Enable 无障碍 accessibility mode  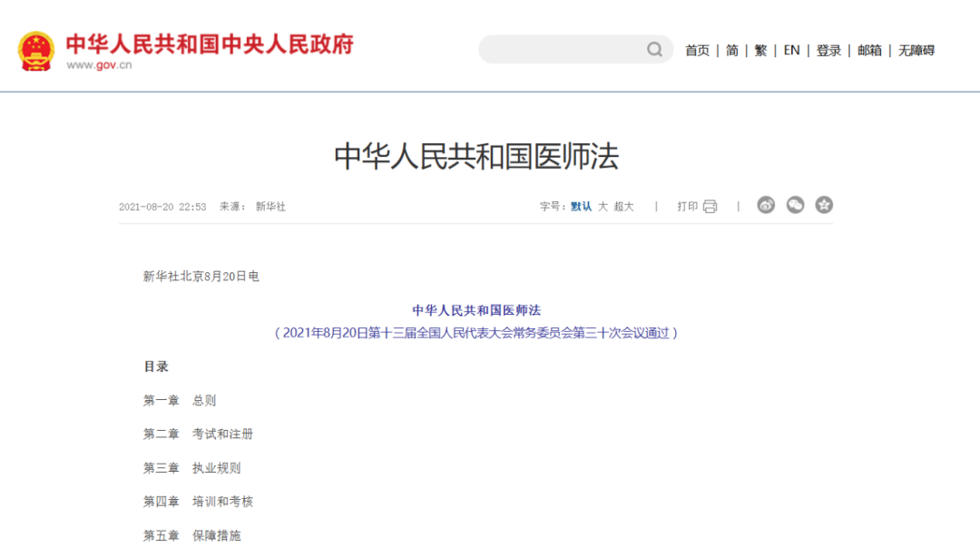[x=916, y=51]
